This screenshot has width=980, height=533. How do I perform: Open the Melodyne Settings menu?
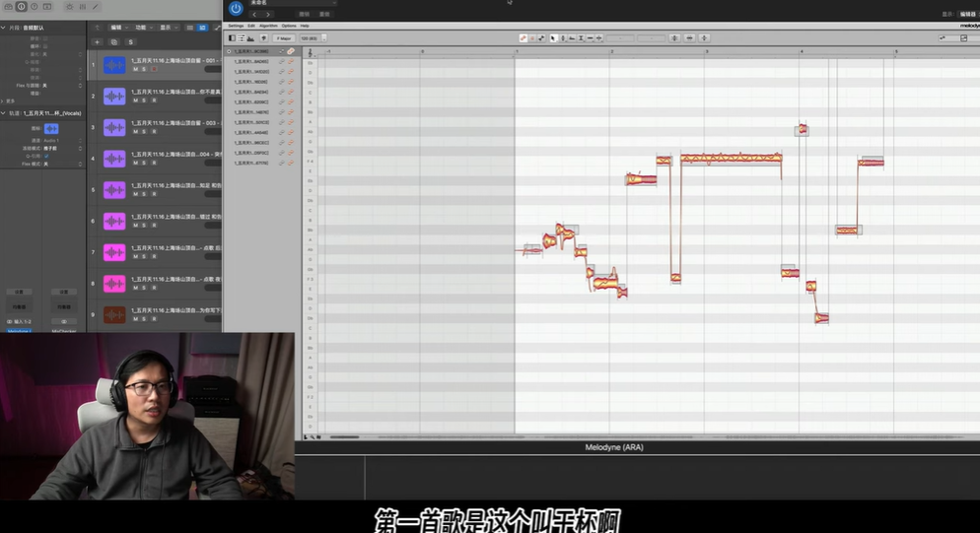[236, 26]
